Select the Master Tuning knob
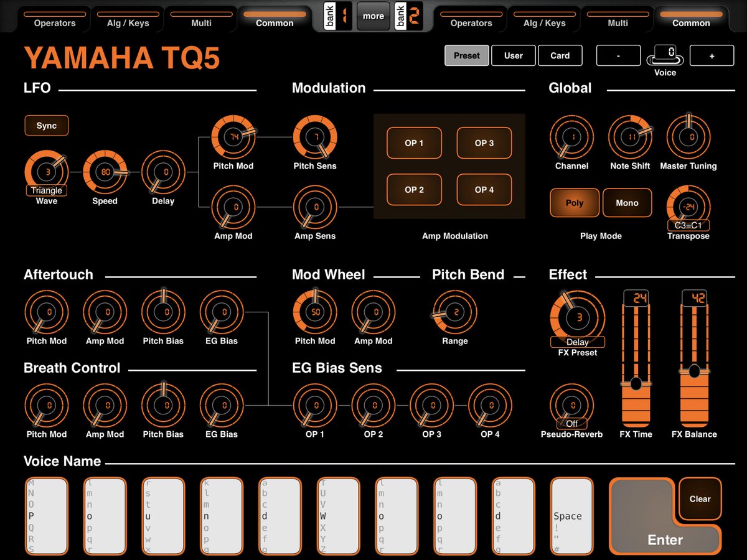 click(x=688, y=138)
